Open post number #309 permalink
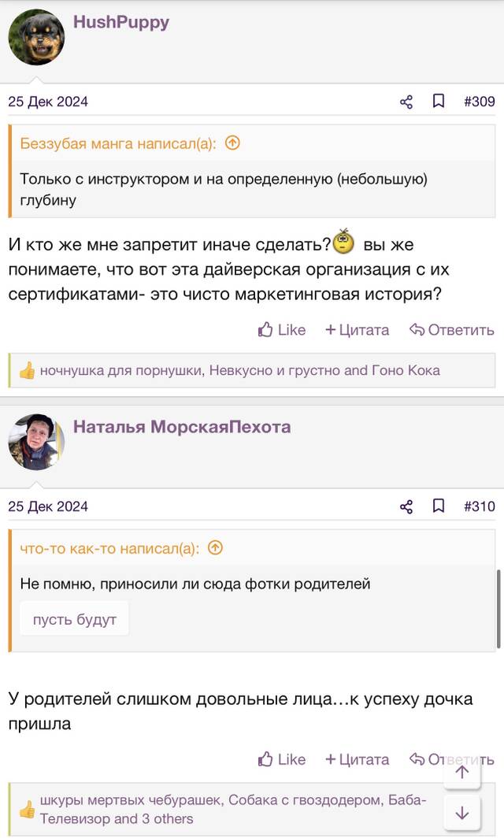504x838 pixels. pos(480,102)
